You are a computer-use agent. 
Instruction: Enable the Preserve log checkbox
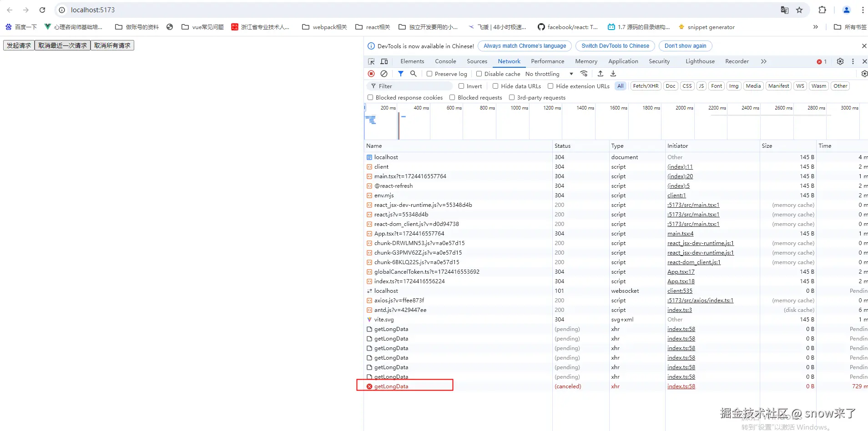point(429,74)
